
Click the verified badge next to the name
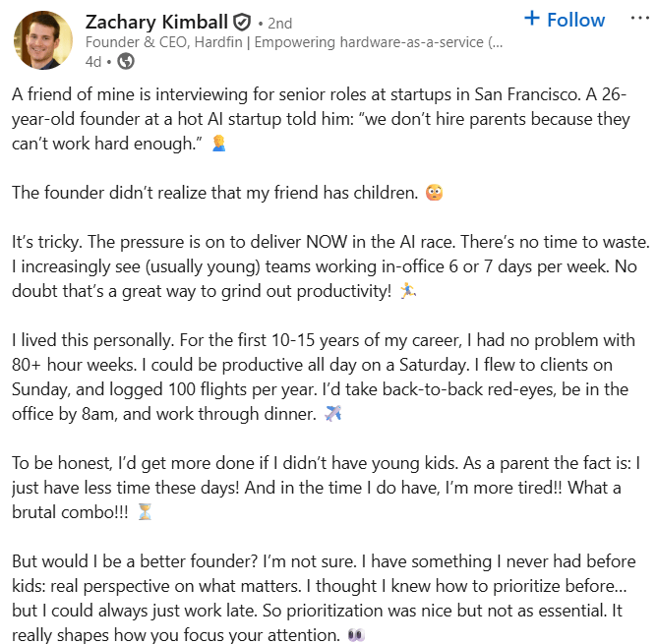click(241, 22)
